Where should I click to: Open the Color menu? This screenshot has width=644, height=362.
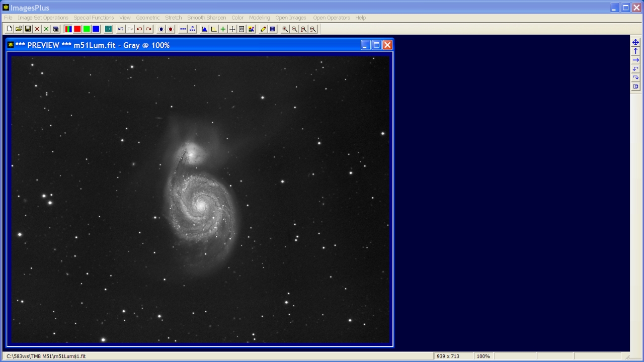coord(237,18)
